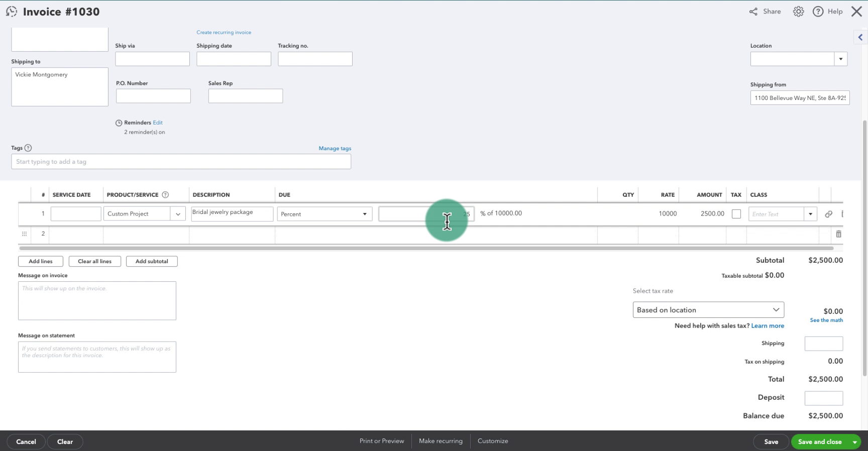Click the Shipping date field
The height and width of the screenshot is (451, 868).
(234, 59)
